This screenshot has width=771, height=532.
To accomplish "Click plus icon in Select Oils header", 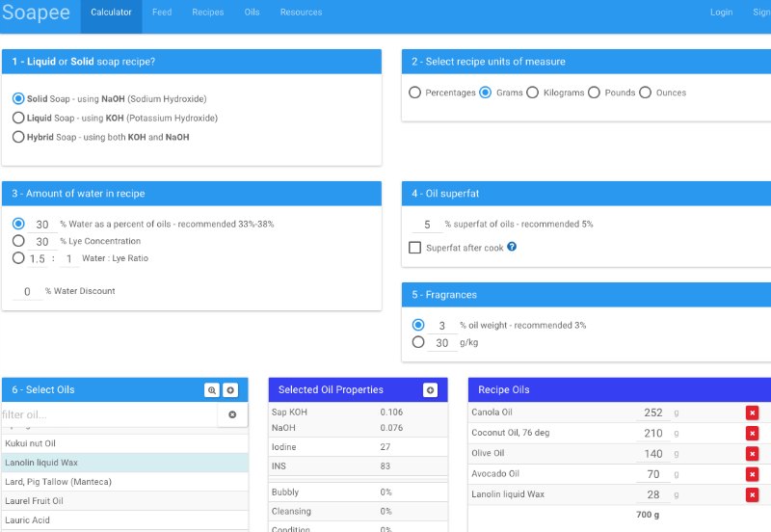I will [230, 390].
